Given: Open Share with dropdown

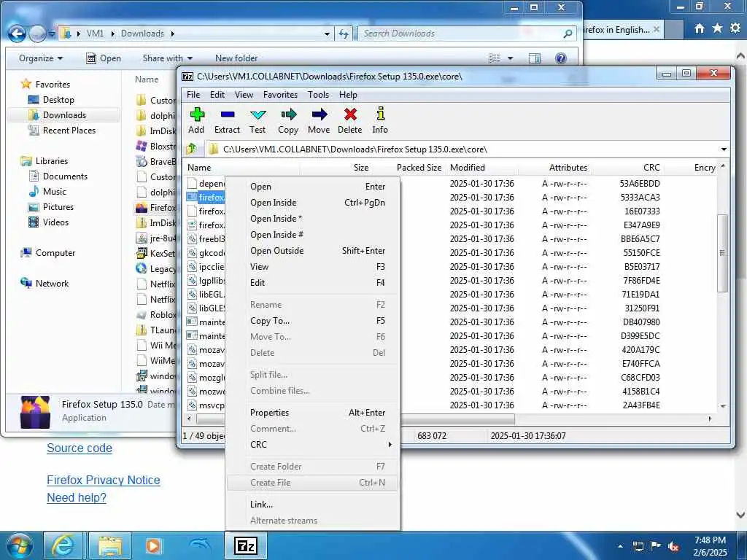Looking at the screenshot, I should pos(167,58).
